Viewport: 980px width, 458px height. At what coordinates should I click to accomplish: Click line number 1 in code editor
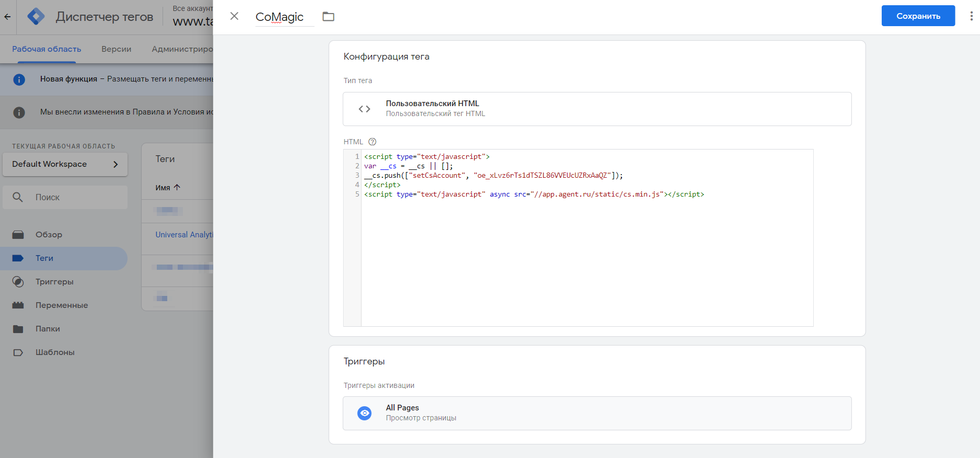[357, 156]
